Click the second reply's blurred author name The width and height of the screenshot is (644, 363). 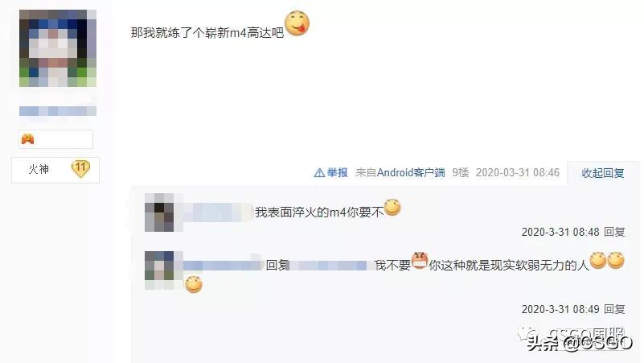click(x=220, y=266)
